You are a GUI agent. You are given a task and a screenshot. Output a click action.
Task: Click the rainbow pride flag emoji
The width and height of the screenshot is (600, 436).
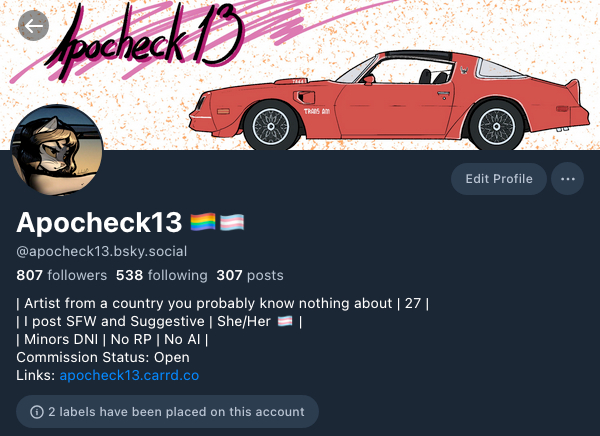pyautogui.click(x=203, y=222)
